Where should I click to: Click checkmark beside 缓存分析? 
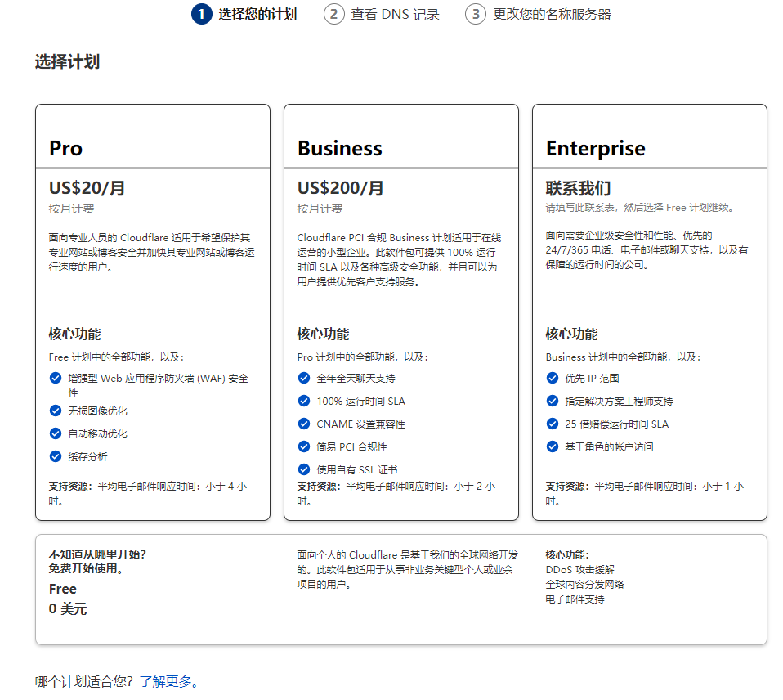point(56,456)
